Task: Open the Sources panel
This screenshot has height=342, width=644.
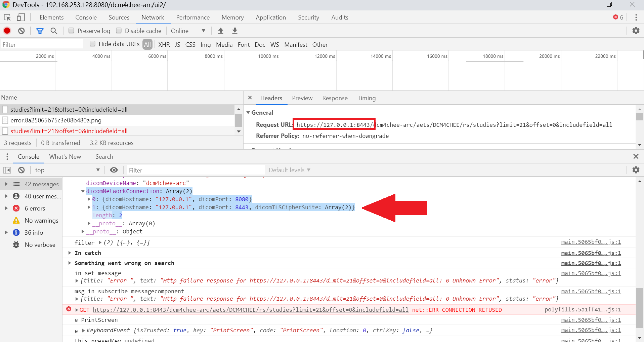Action: click(x=119, y=17)
